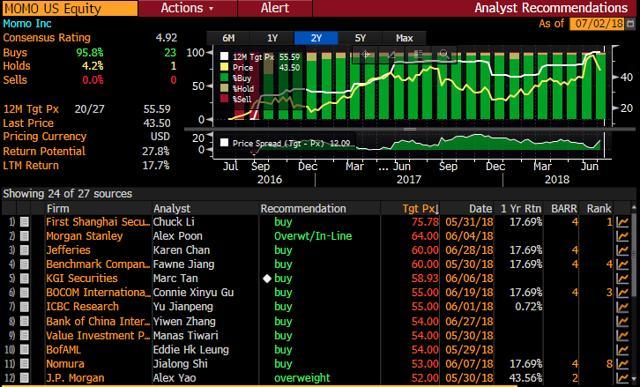Open the report document icon for Jefferies row
The width and height of the screenshot is (640, 387).
(x=24, y=250)
